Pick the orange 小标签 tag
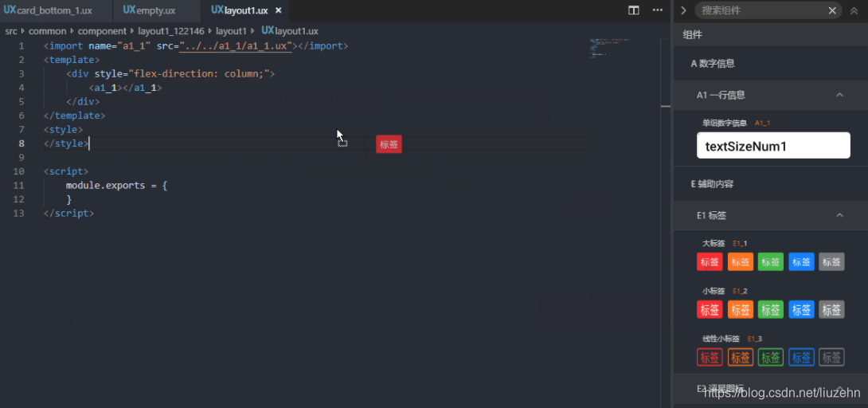The height and width of the screenshot is (408, 868). 740,309
